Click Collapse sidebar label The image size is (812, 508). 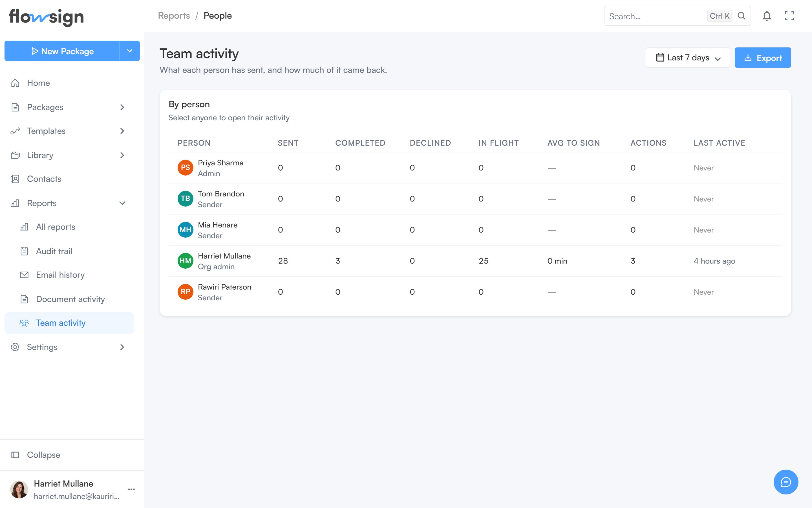coord(44,455)
